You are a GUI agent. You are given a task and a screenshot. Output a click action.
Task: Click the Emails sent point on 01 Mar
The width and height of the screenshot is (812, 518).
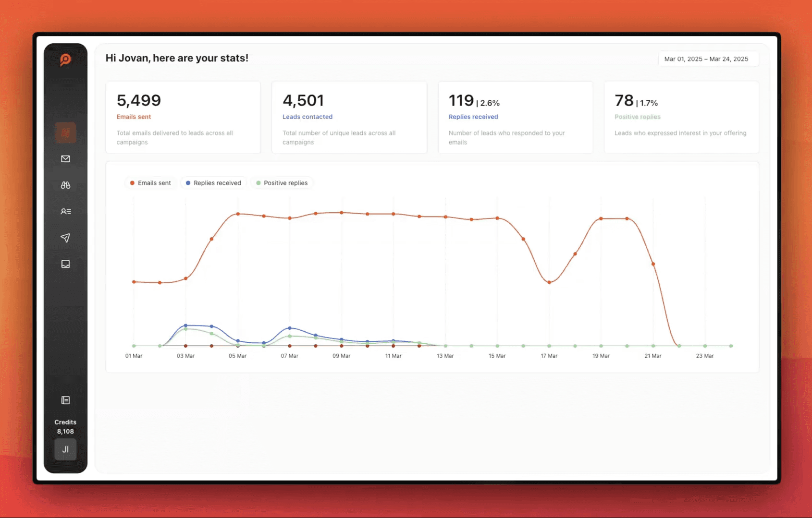[x=134, y=282]
